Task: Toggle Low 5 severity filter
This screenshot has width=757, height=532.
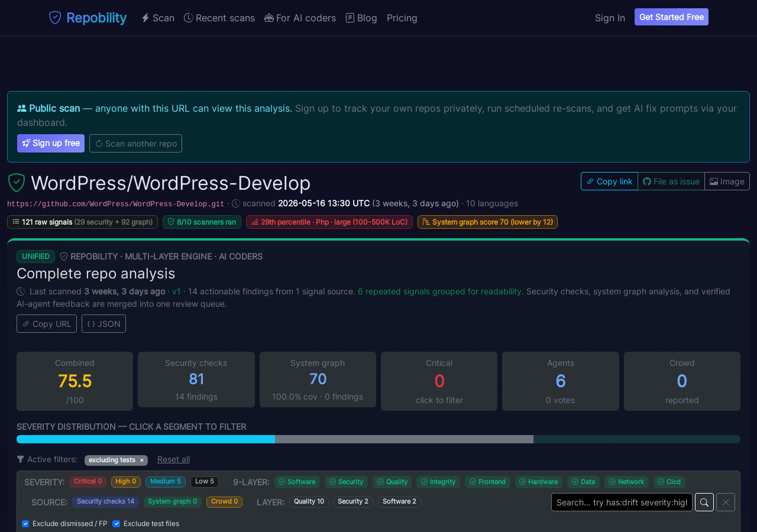Action: coord(205,482)
